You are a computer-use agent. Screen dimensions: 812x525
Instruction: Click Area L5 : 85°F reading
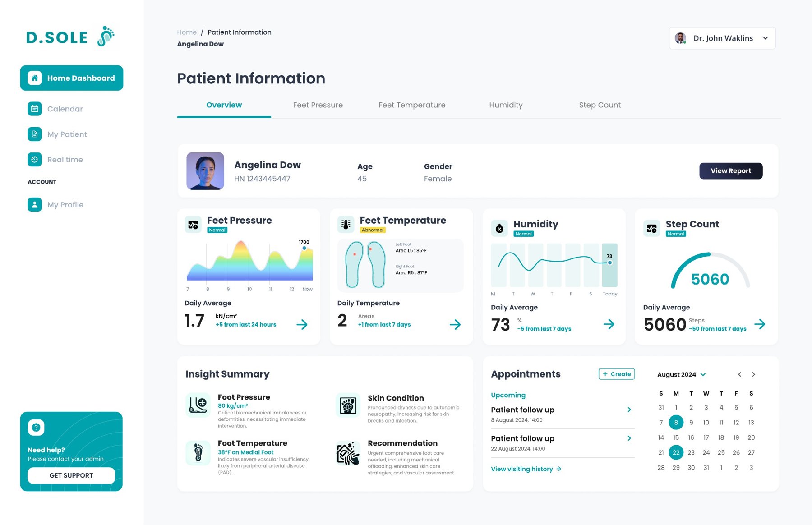click(x=411, y=250)
